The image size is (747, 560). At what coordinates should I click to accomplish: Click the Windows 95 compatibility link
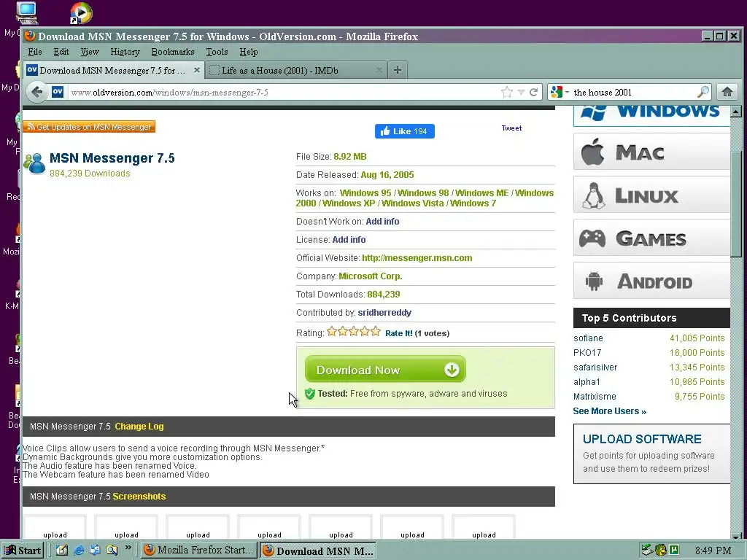coord(365,192)
